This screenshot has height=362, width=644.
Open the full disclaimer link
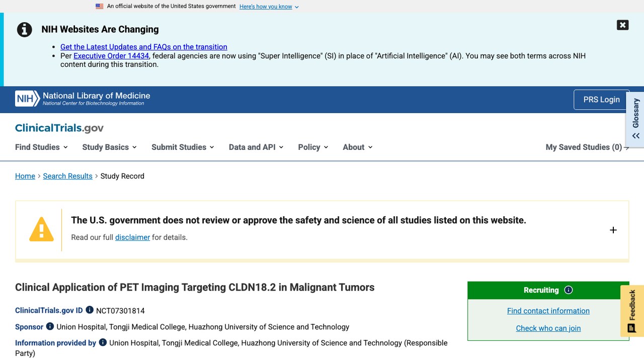pyautogui.click(x=132, y=237)
